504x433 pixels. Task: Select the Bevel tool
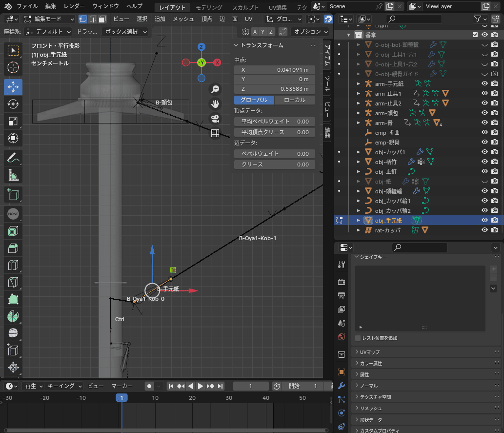(x=13, y=265)
